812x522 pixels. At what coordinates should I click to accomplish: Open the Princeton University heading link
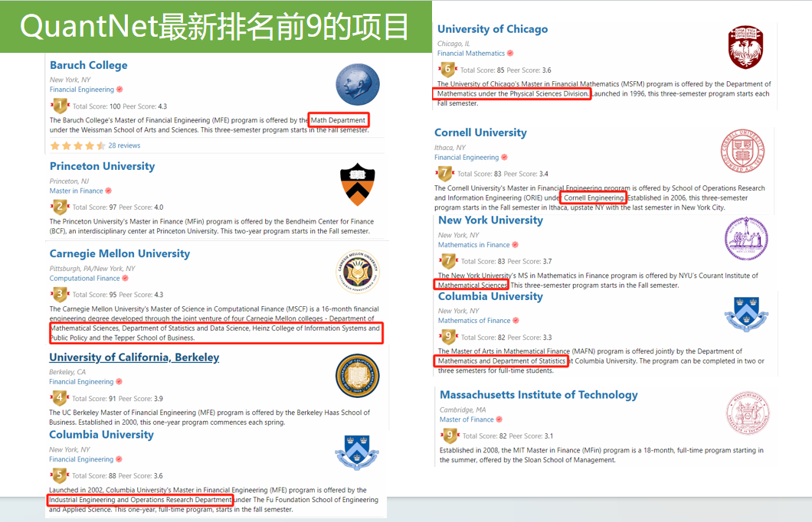(102, 166)
